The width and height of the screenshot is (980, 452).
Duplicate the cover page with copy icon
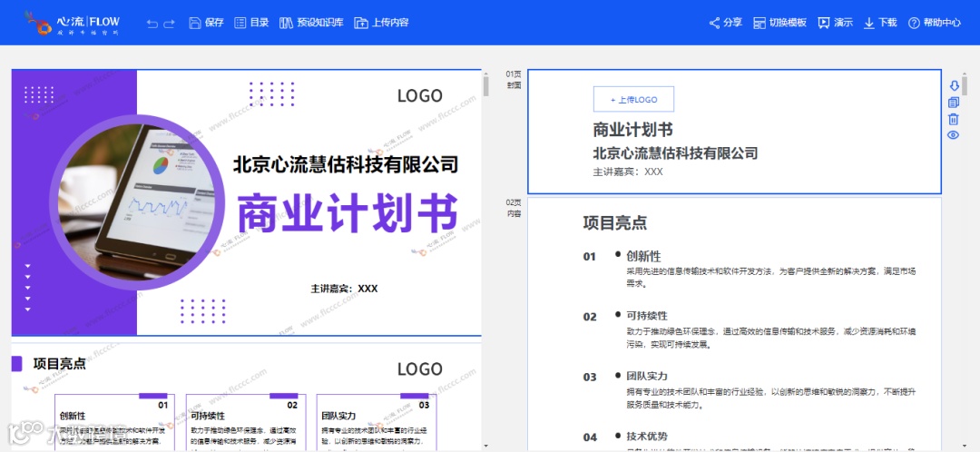click(954, 103)
